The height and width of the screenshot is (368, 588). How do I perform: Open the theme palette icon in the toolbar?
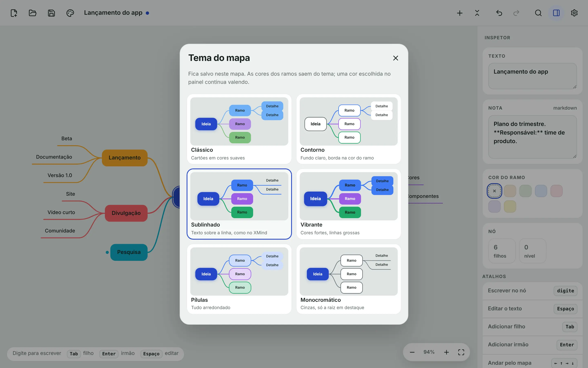pyautogui.click(x=70, y=13)
